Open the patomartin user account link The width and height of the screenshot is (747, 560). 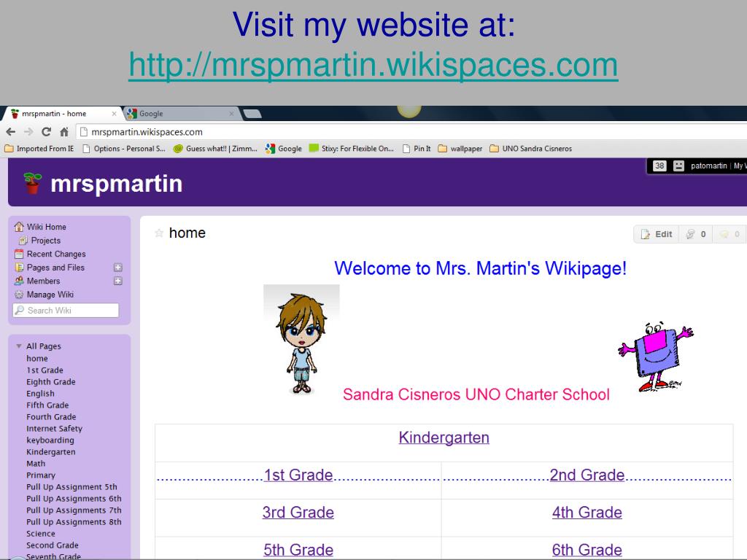pyautogui.click(x=709, y=166)
